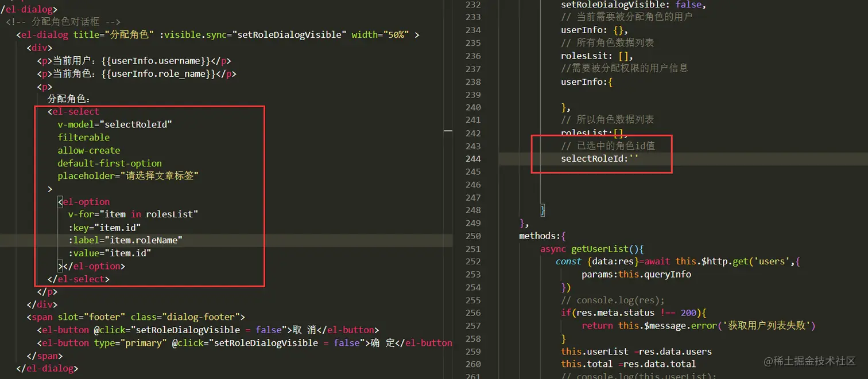The width and height of the screenshot is (868, 379).
Task: Click 'userInfo: {},' on line 234
Action: coord(595,30)
